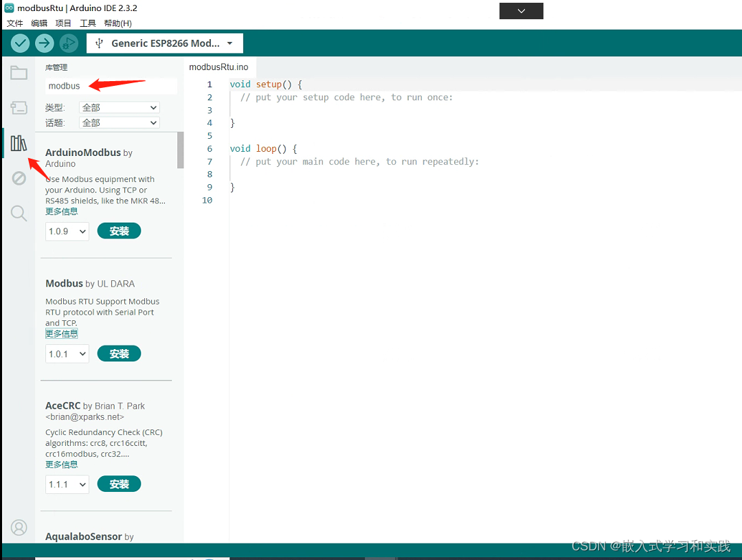Click code line 6 void loop()

coord(263,148)
